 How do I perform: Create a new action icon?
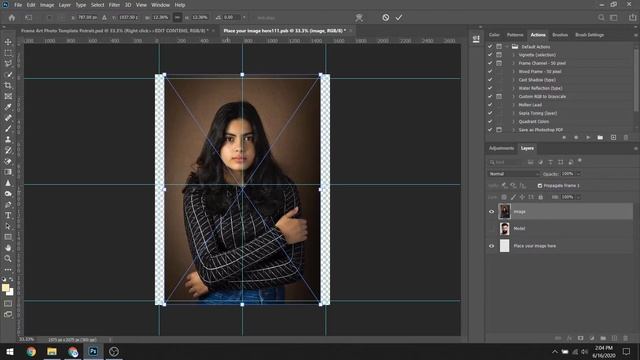tap(613, 138)
